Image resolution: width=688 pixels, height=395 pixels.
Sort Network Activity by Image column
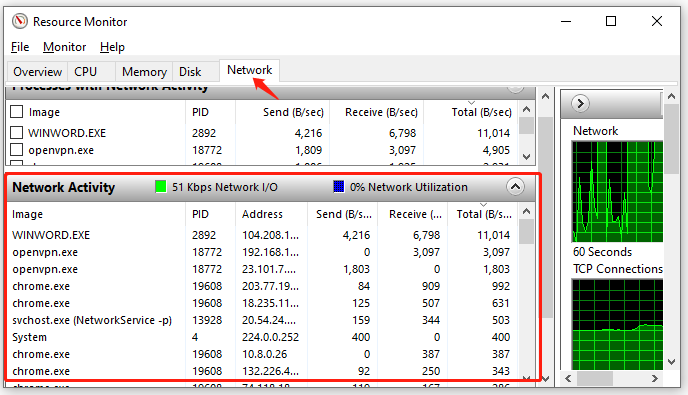coord(96,214)
